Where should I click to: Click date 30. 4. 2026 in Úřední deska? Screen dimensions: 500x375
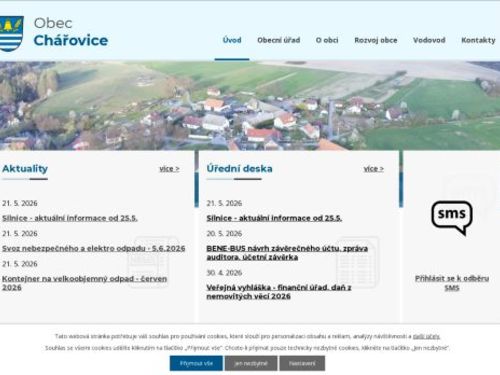224,273
